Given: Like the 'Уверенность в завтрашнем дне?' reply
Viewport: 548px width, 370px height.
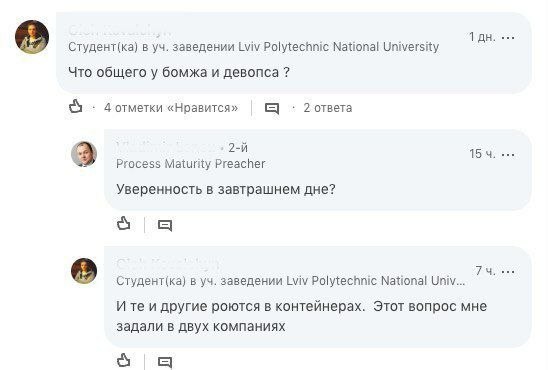Looking at the screenshot, I should pyautogui.click(x=123, y=223).
